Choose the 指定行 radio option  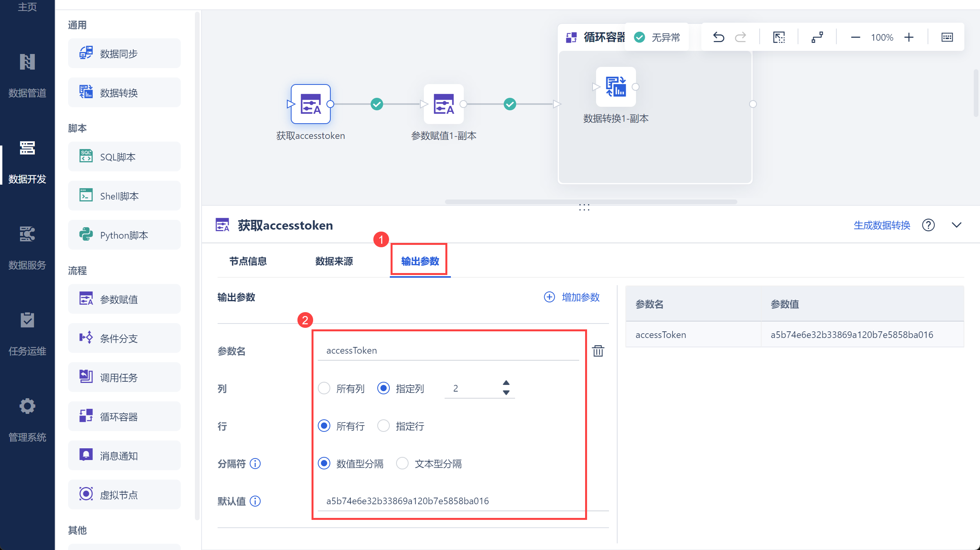point(384,426)
